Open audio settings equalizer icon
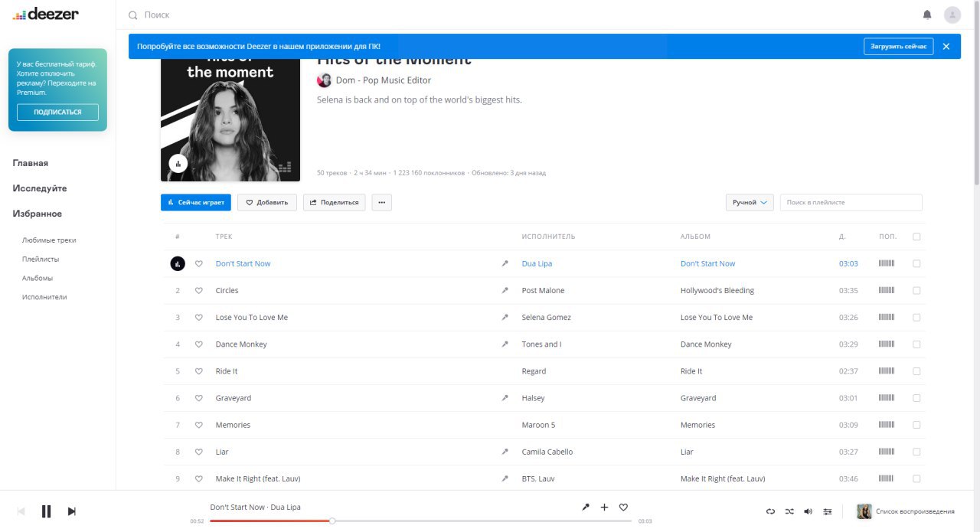 click(x=828, y=511)
